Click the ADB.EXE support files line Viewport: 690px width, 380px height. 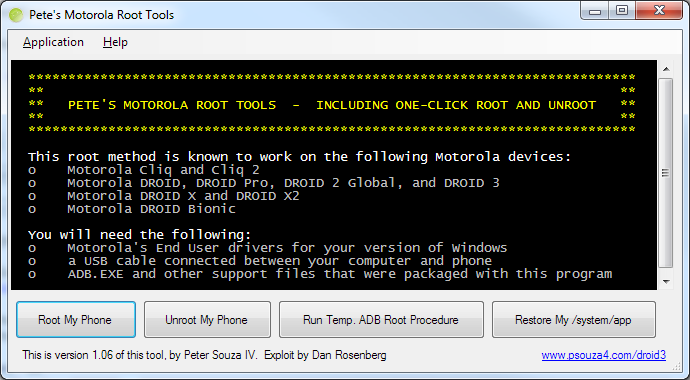(320, 274)
